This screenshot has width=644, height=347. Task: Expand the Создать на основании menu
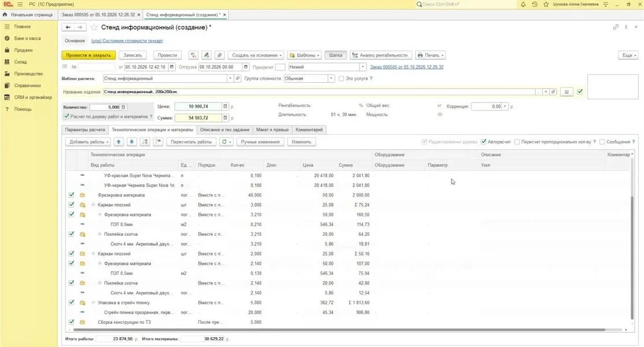(x=256, y=55)
